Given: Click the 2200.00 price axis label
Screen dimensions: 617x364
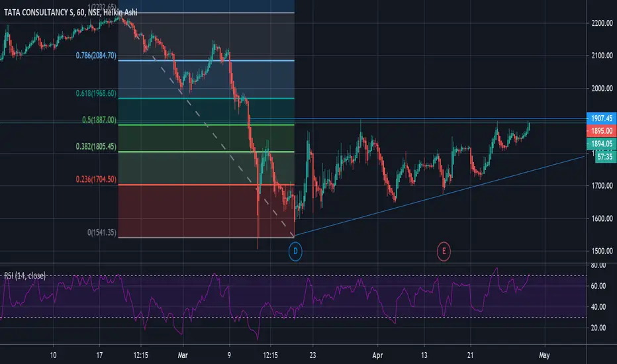Looking at the screenshot, I should 602,23.
